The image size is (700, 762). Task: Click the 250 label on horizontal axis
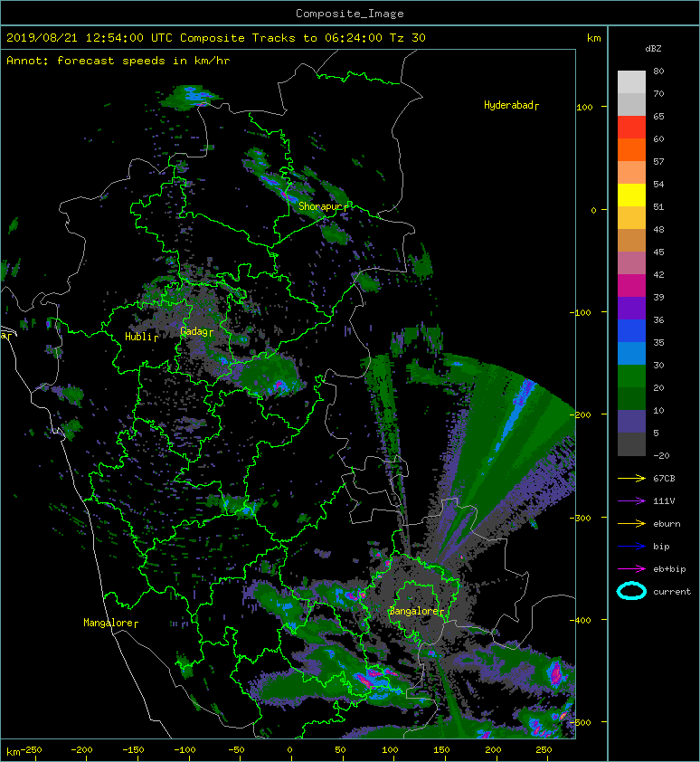pyautogui.click(x=544, y=750)
